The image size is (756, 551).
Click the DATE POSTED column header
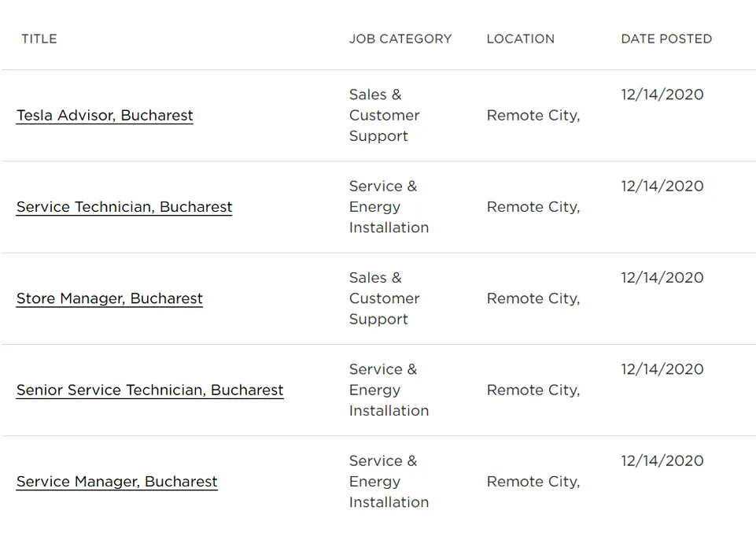[666, 39]
